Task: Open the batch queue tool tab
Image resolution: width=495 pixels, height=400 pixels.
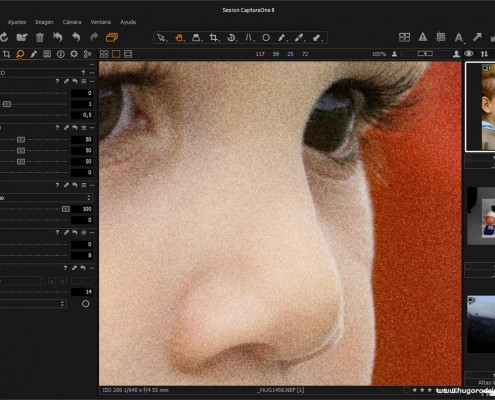Action: pyautogui.click(x=87, y=54)
